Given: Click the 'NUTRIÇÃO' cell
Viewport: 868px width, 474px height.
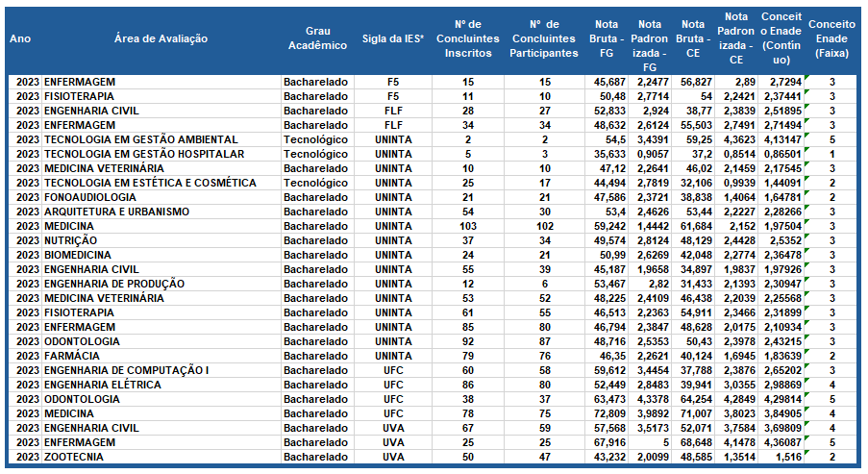Looking at the screenshot, I should (x=70, y=240).
